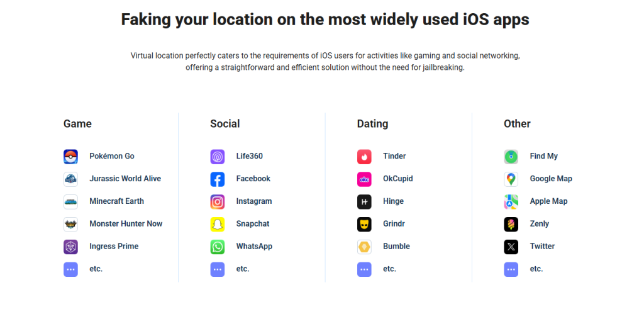
Task: Select the Snapchat ghost icon
Action: [x=218, y=225]
